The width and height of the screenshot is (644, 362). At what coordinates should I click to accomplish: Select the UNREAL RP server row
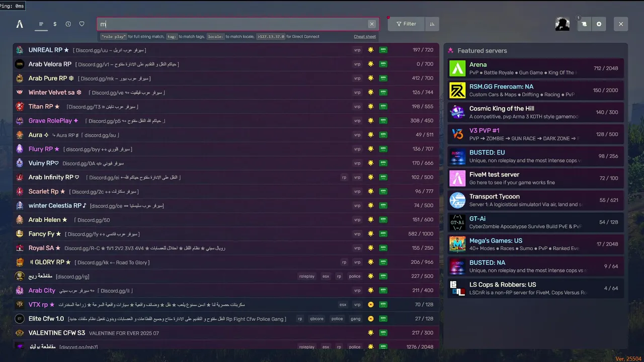pyautogui.click(x=226, y=50)
